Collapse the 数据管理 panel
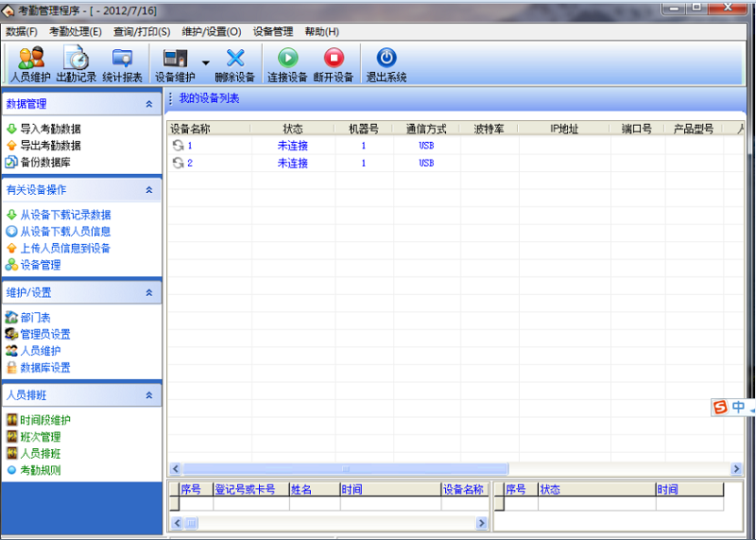This screenshot has height=540, width=756. click(149, 104)
